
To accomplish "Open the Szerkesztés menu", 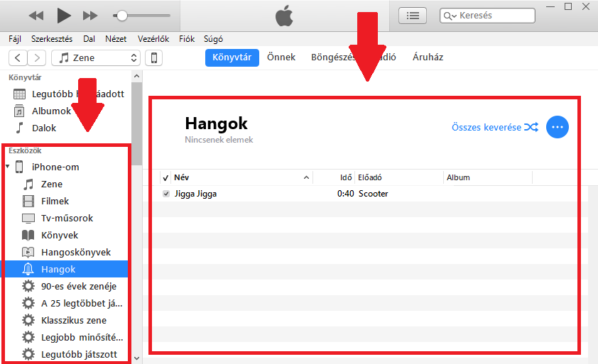I will click(x=51, y=39).
